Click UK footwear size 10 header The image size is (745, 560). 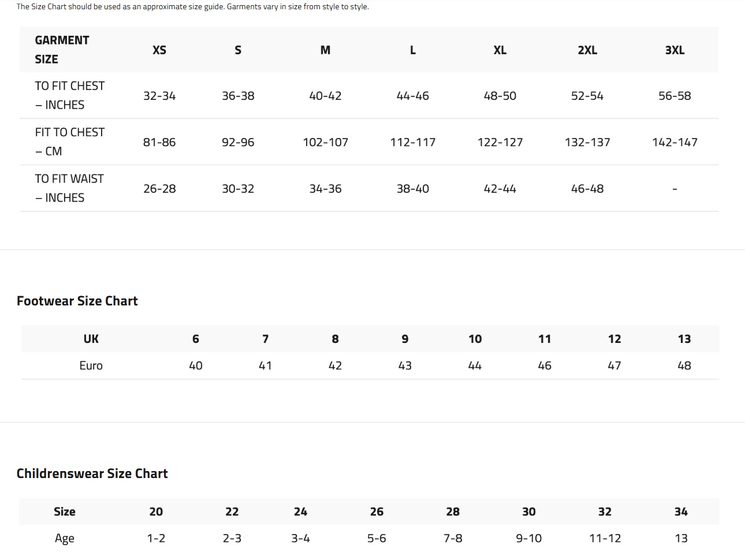click(x=475, y=339)
